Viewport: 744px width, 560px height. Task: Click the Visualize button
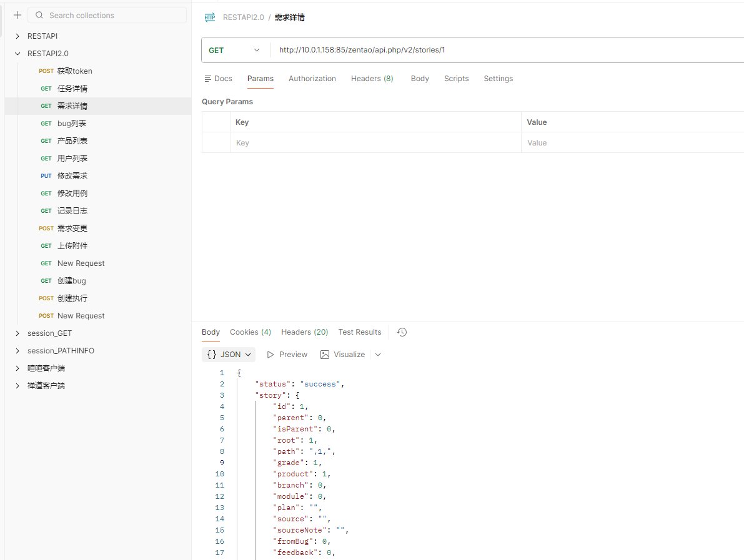tap(343, 355)
